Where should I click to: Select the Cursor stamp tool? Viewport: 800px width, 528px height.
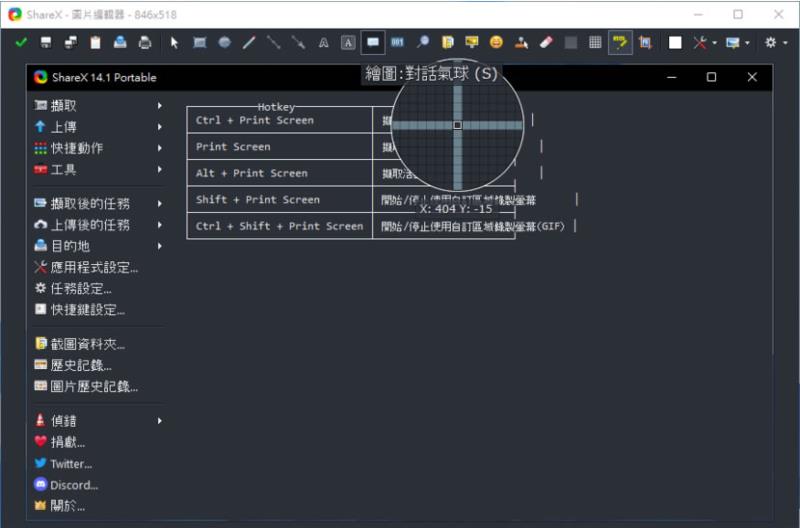click(521, 42)
